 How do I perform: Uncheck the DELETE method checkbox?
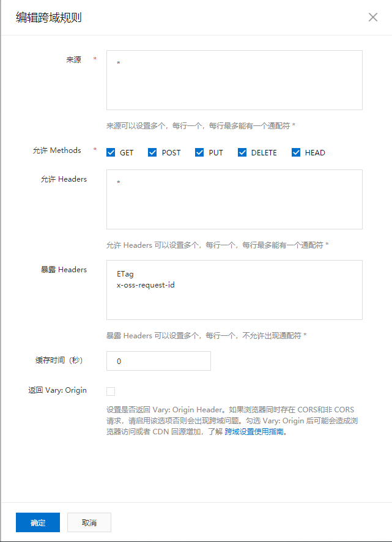[242, 152]
